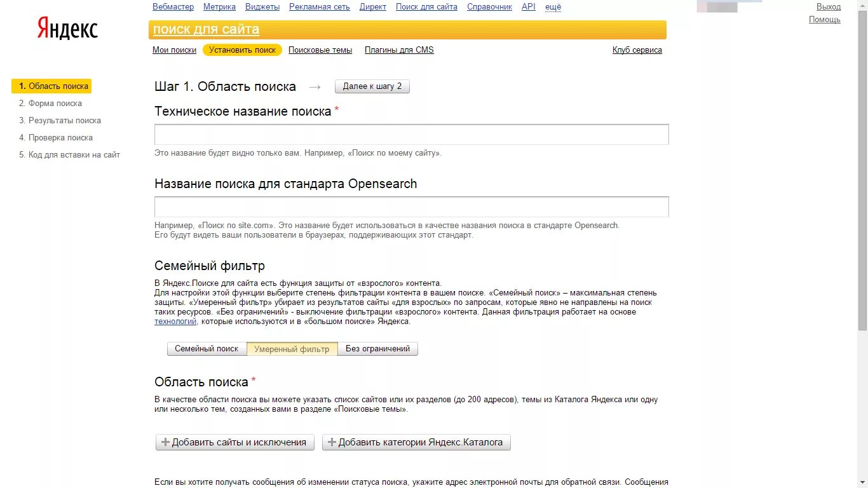
Task: Open the технологий hyperlink
Action: coord(176,322)
